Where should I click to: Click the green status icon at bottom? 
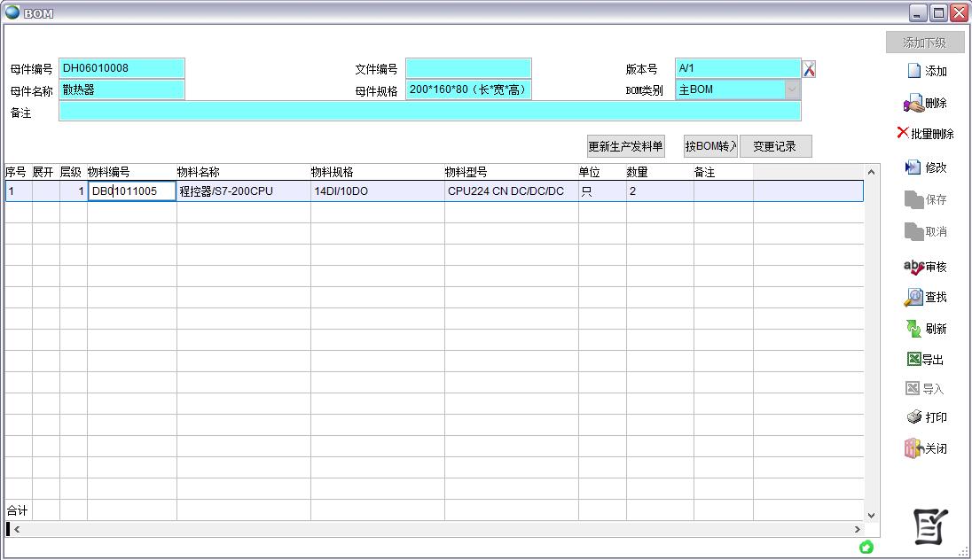coord(866,548)
